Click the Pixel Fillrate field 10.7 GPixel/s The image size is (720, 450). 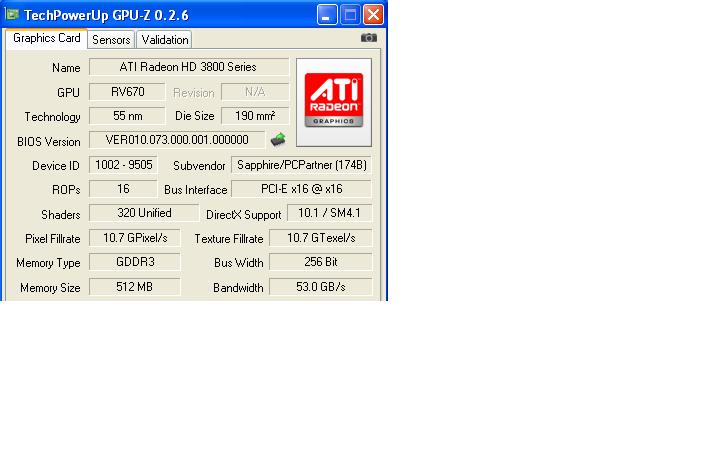[135, 238]
